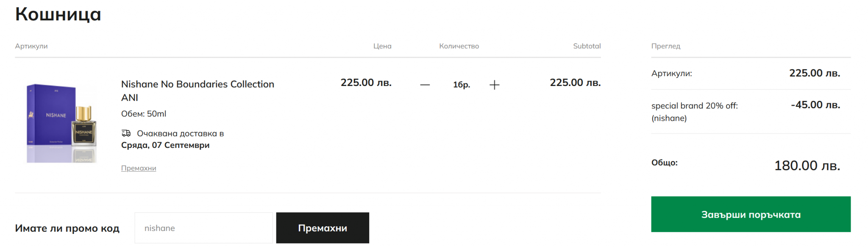
Task: Click the green Завърши поръчката button
Action: tap(751, 214)
